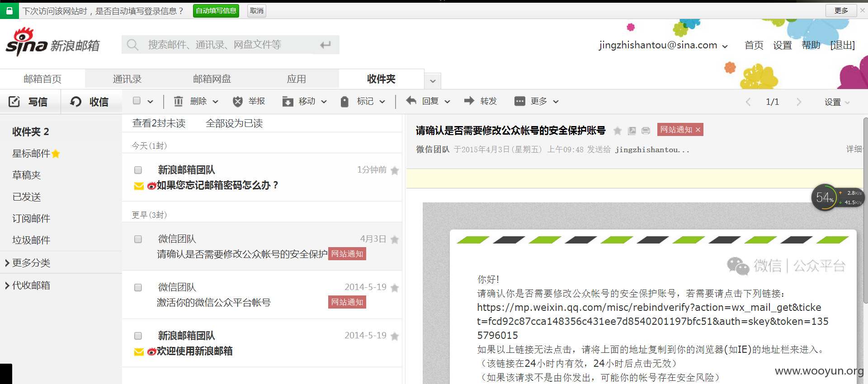The width and height of the screenshot is (868, 384).
Task: Star the 1分钟前 新浪邮箱团队 email
Action: tap(395, 170)
